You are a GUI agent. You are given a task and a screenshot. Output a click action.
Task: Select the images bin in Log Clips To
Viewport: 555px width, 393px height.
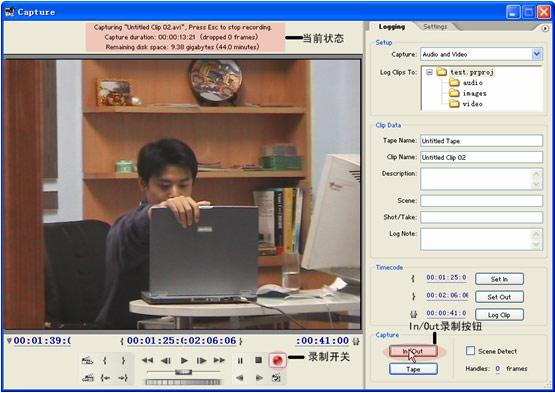474,93
